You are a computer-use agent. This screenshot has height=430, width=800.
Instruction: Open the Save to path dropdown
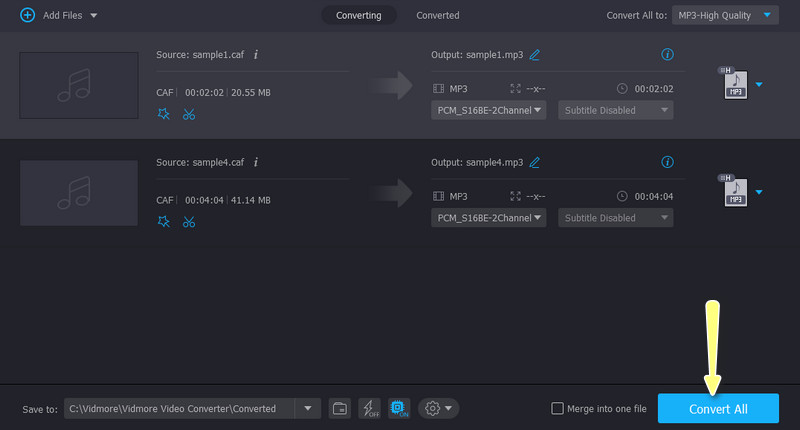307,408
